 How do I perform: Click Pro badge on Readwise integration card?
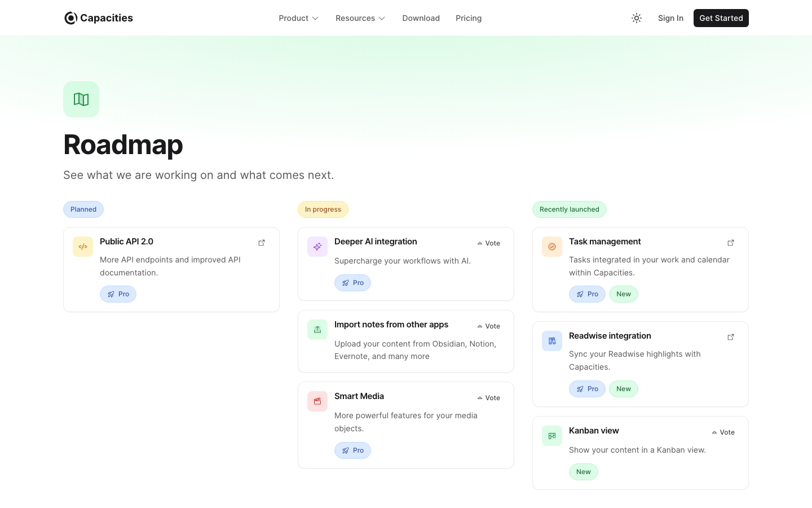(x=588, y=389)
